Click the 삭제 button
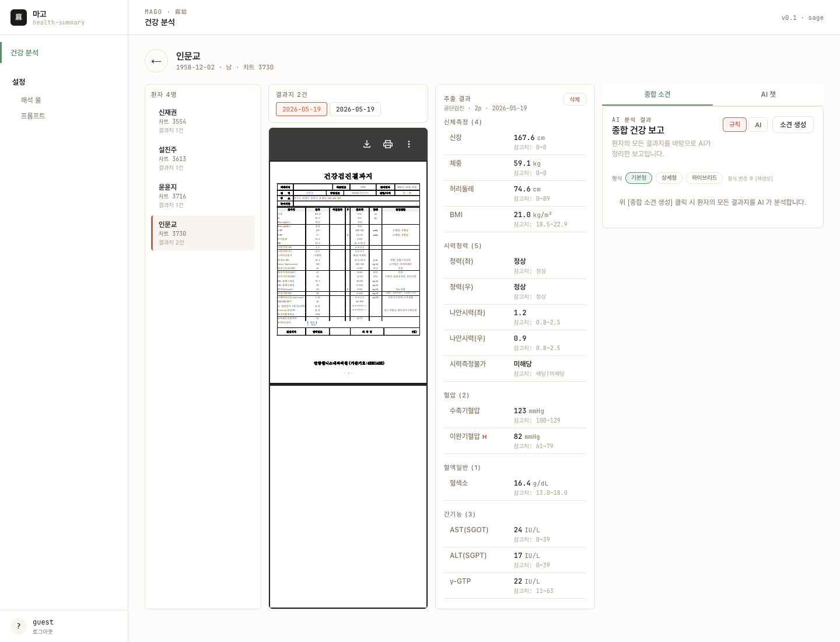The width and height of the screenshot is (840, 642). click(575, 99)
